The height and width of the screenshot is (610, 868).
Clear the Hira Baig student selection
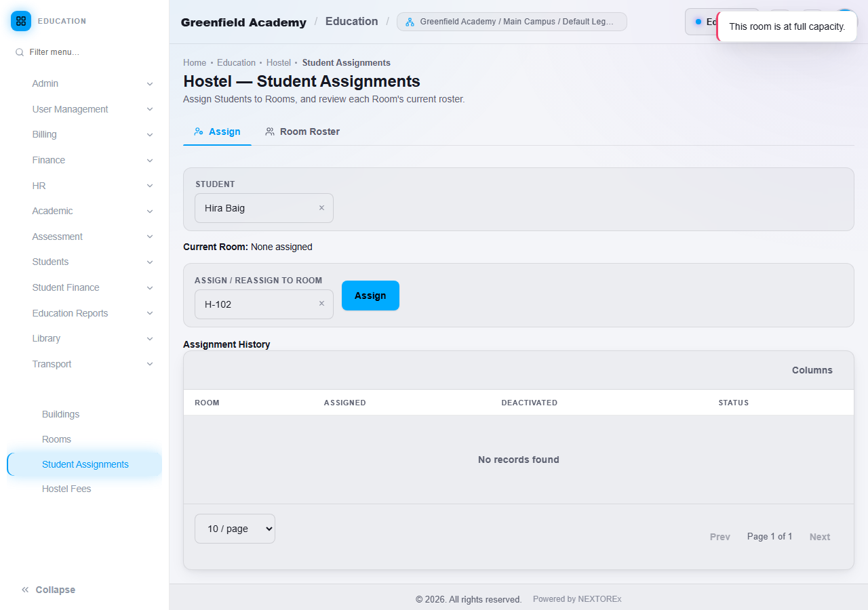pyautogui.click(x=321, y=208)
